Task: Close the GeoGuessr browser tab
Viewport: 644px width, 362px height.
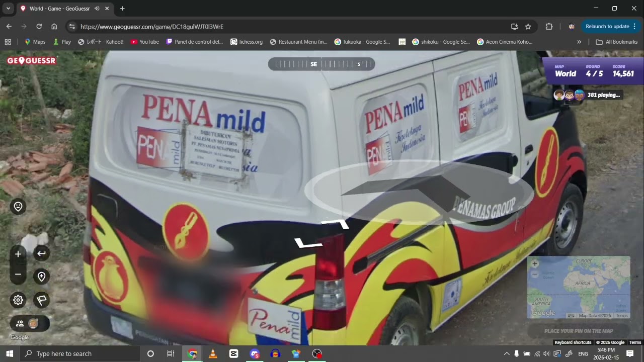Action: click(107, 9)
